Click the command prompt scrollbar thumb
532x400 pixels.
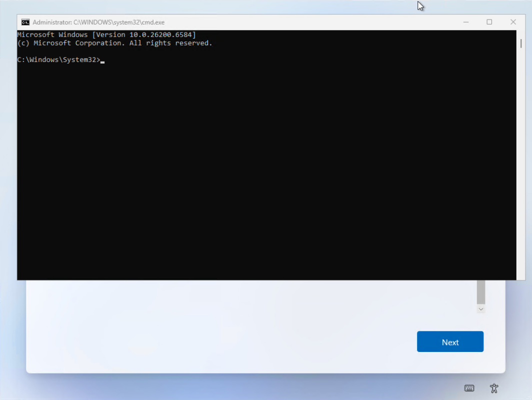pos(521,44)
